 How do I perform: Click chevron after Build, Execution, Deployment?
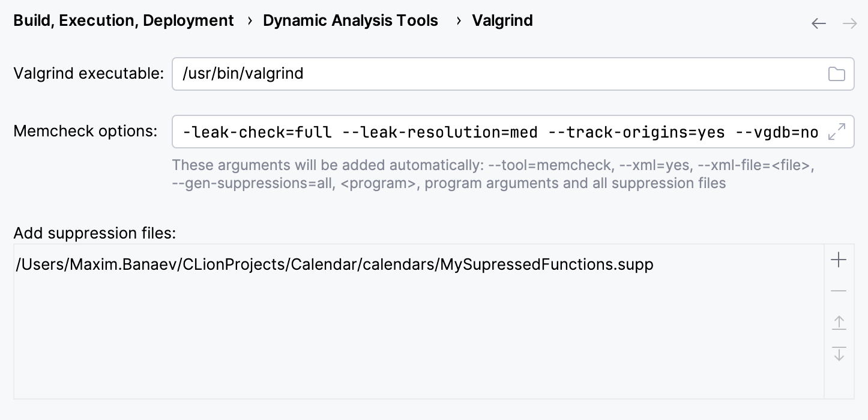(x=250, y=21)
